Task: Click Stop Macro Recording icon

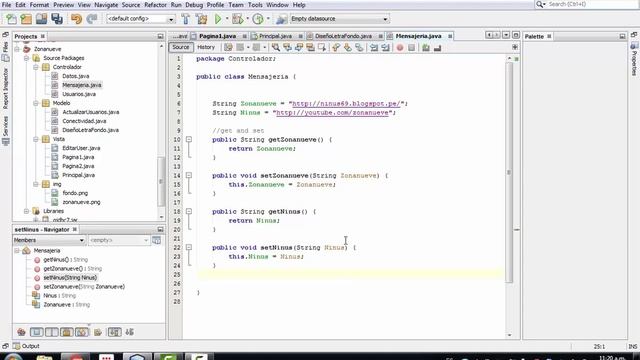Action: click(x=411, y=48)
